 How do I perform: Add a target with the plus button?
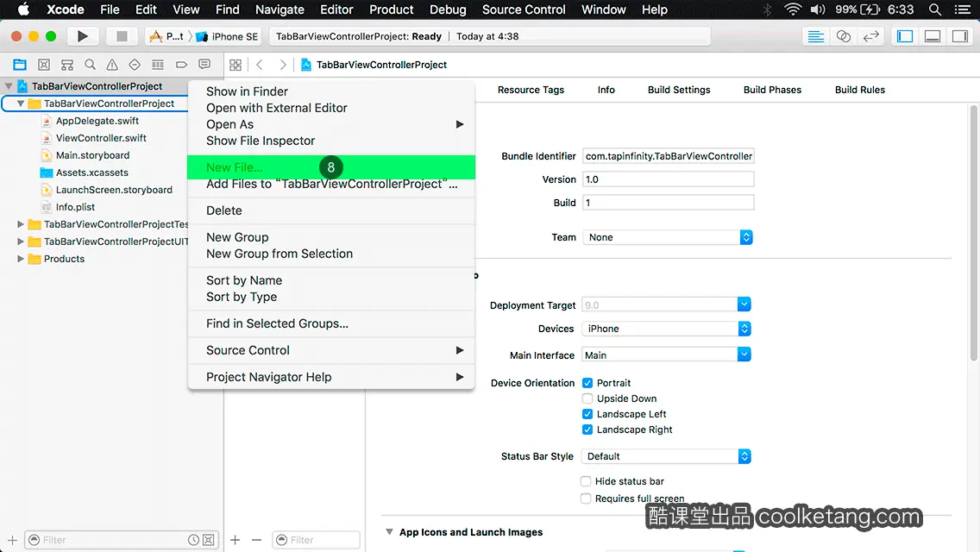235,540
